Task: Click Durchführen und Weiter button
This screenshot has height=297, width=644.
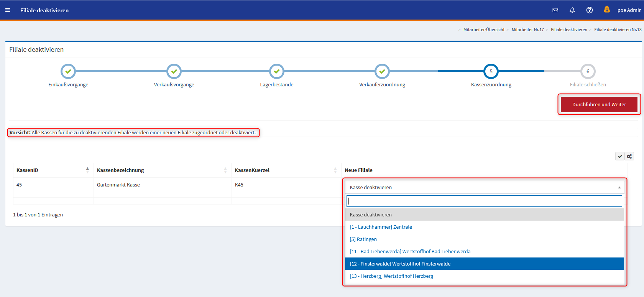Action: [599, 104]
